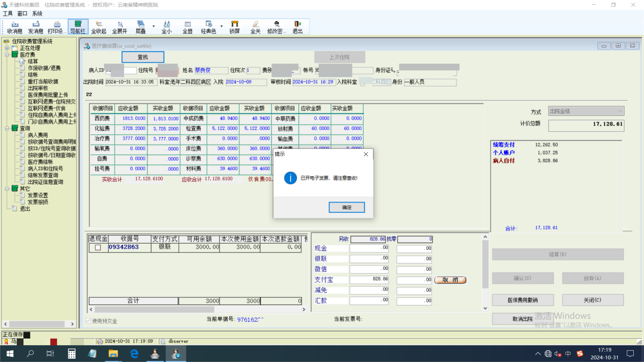Open the 层叠 dropdown arrow in toolbar
The height and width of the screenshot is (362, 644).
point(154,26)
